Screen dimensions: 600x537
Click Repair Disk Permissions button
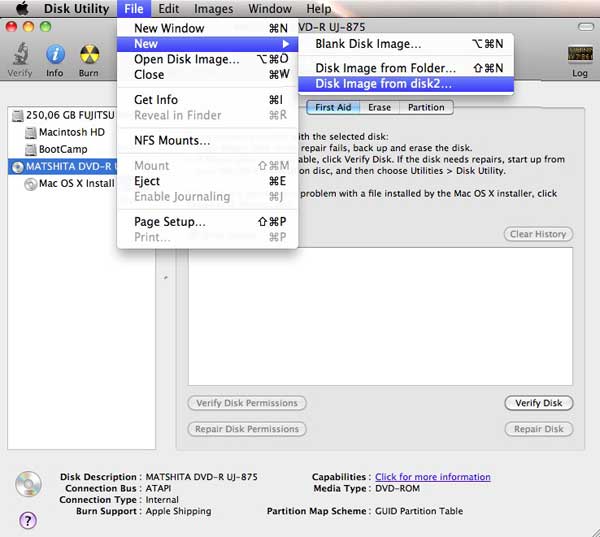tap(247, 429)
